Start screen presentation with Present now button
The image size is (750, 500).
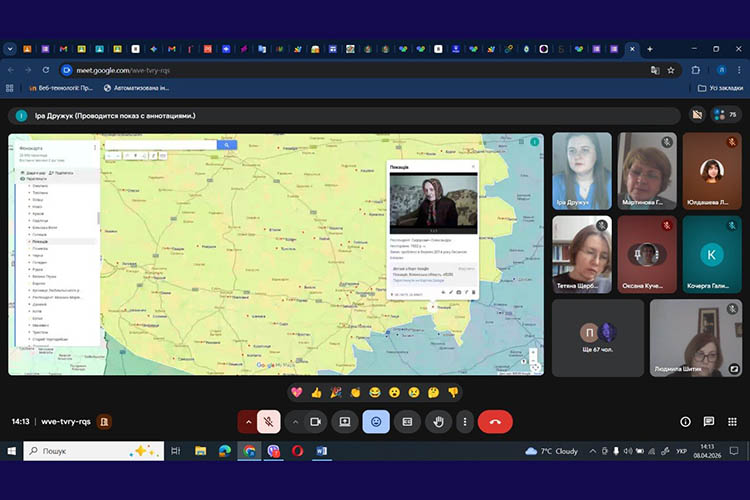tap(345, 422)
